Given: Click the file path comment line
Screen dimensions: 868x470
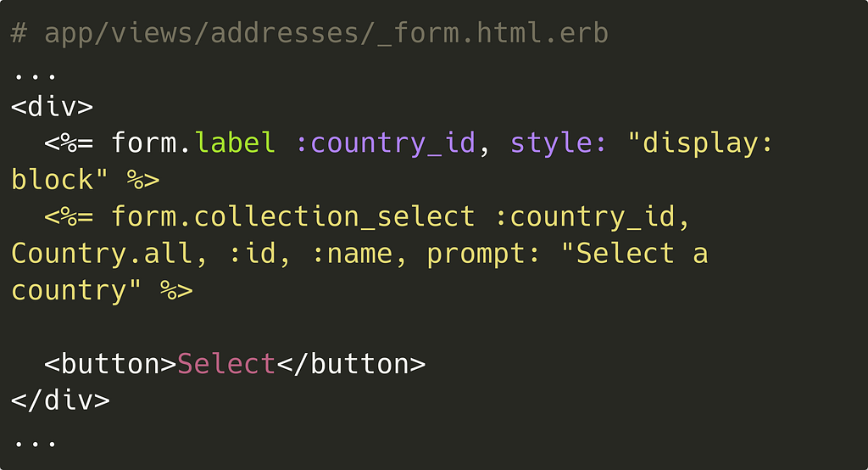Looking at the screenshot, I should [x=309, y=33].
